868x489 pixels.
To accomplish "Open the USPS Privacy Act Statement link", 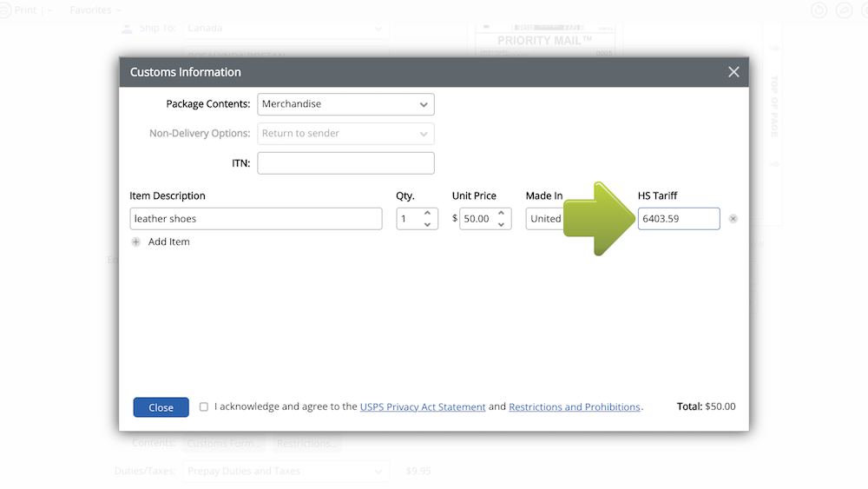I will (x=423, y=406).
